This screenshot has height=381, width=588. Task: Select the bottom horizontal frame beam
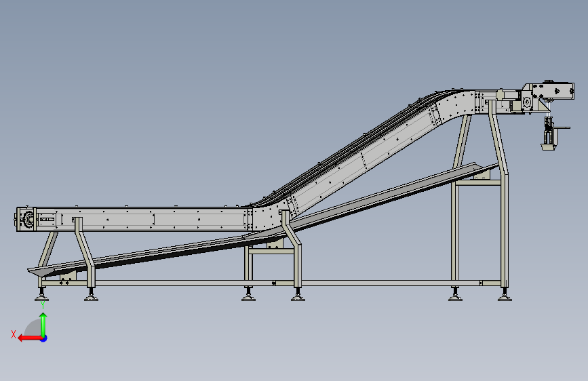[270, 283]
